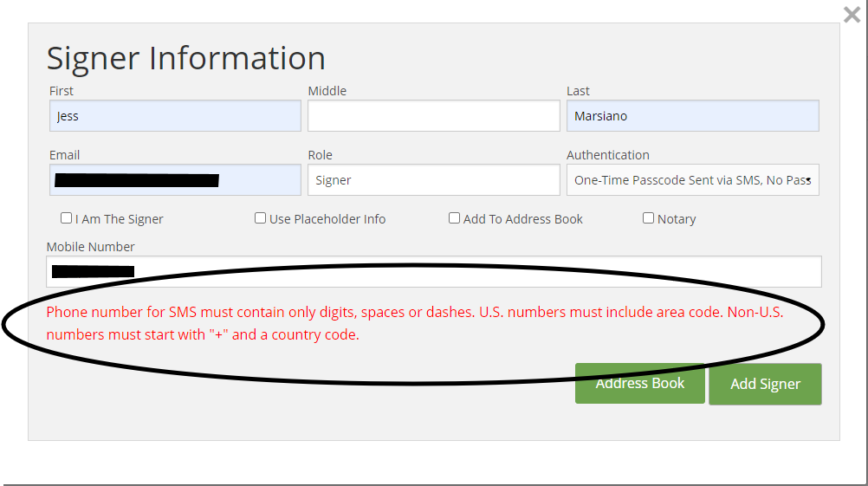Click the Role field showing Signer

coord(433,180)
